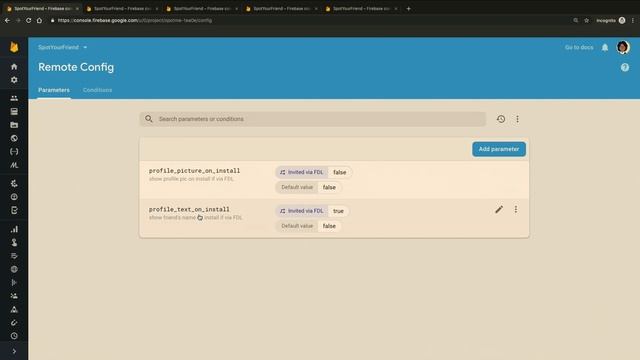
Task: Open Storage folder icon in sidebar
Action: coord(14,125)
